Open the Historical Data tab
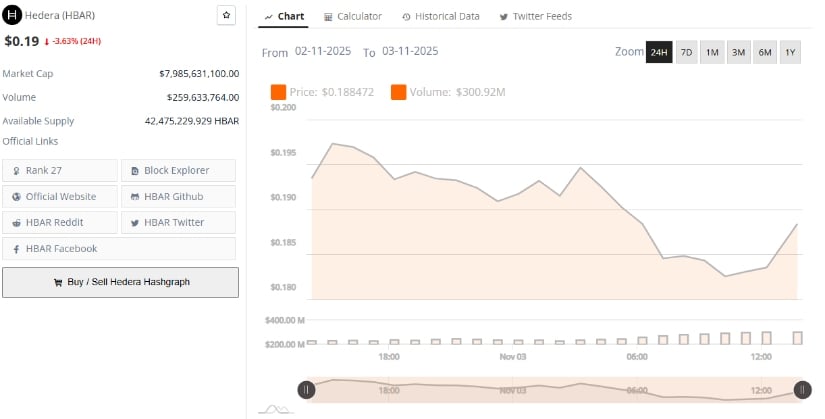The height and width of the screenshot is (419, 825). [x=440, y=17]
